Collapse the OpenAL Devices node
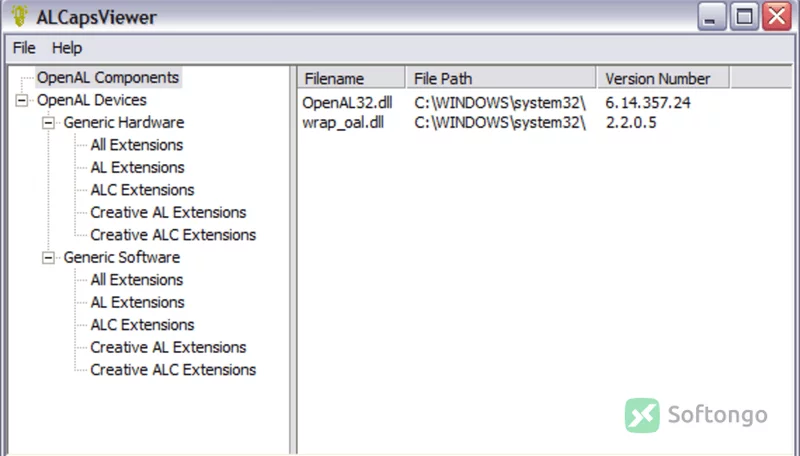The height and width of the screenshot is (456, 800). pos(21,100)
